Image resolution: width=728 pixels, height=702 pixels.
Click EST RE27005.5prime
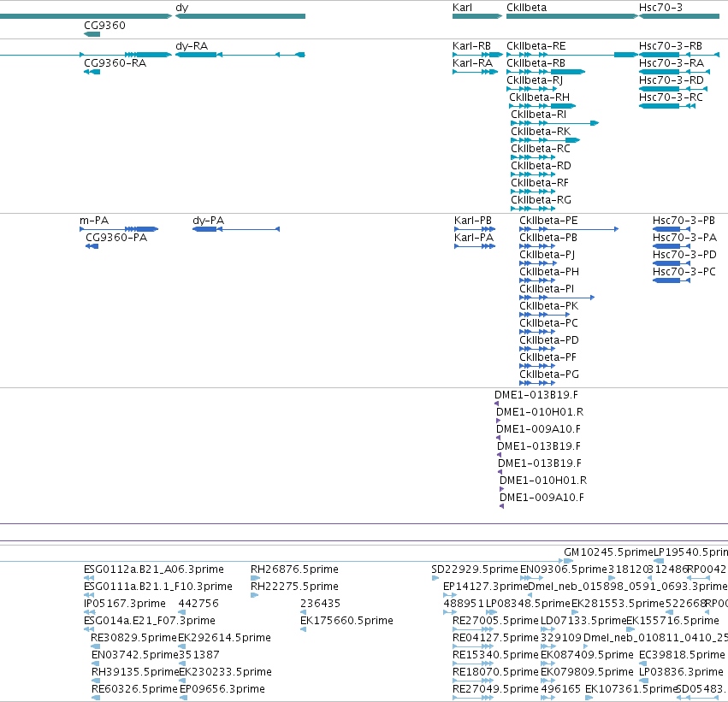495,621
